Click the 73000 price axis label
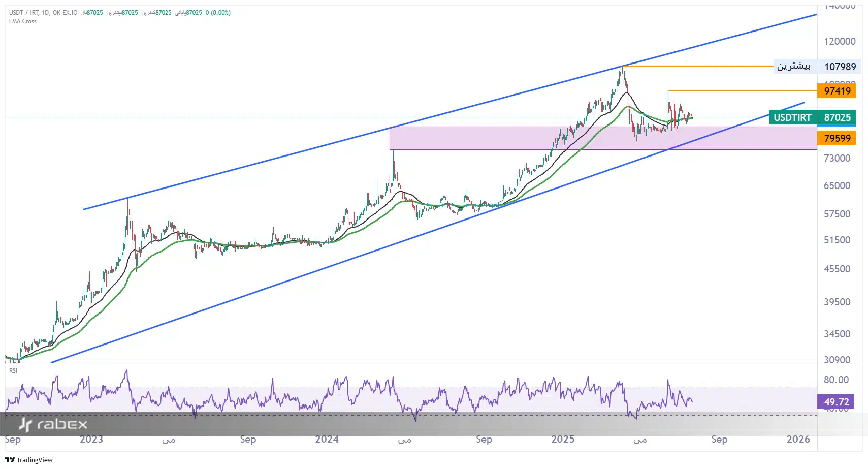Screen dimensions: 868x469 click(837, 158)
